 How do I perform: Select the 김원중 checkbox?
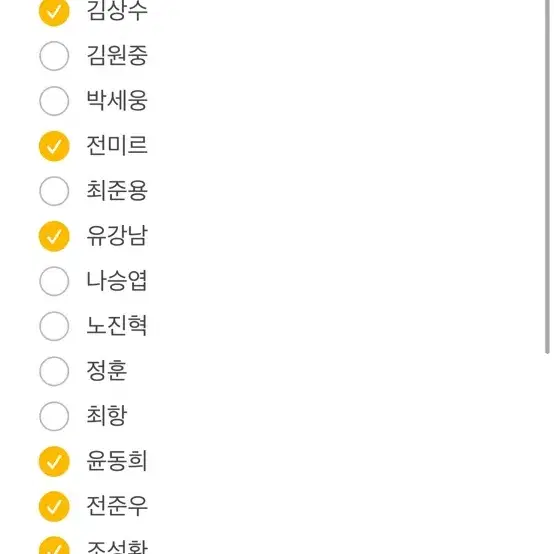[54, 56]
